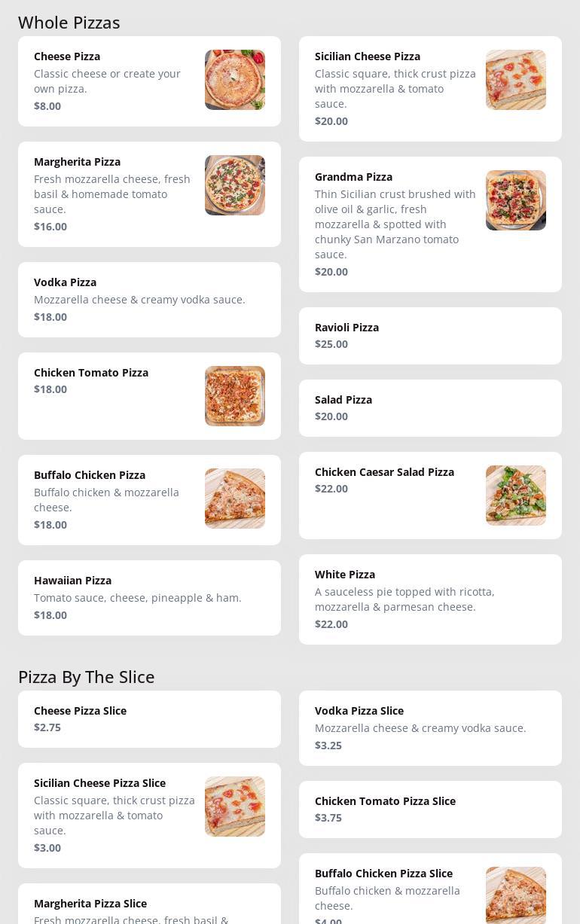Click the Cheese Pizza photo thumbnail
This screenshot has height=924, width=580.
point(235,80)
